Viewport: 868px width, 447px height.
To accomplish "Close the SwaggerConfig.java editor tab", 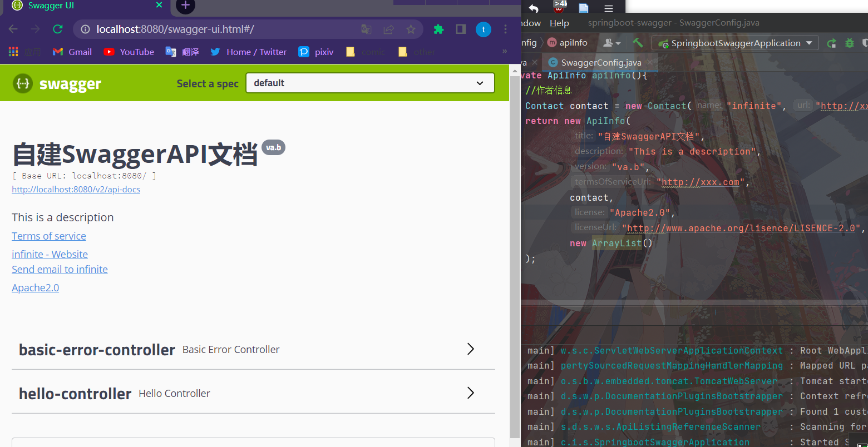I will [x=650, y=62].
